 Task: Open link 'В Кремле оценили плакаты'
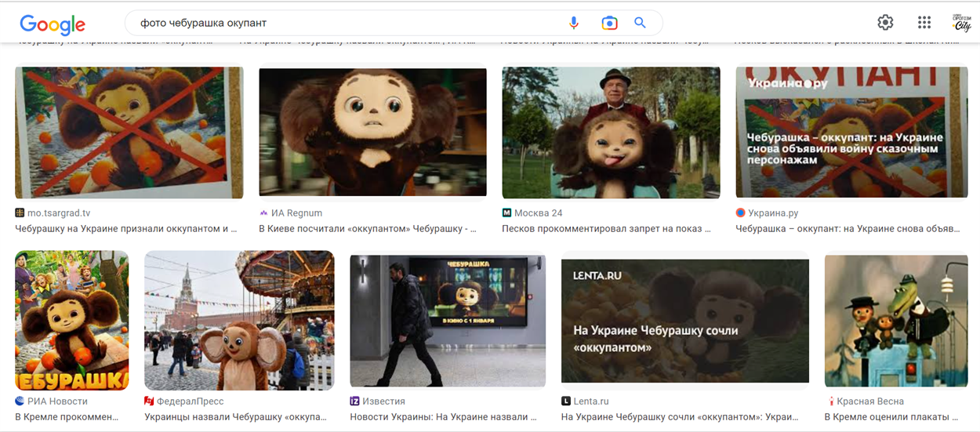pyautogui.click(x=892, y=417)
